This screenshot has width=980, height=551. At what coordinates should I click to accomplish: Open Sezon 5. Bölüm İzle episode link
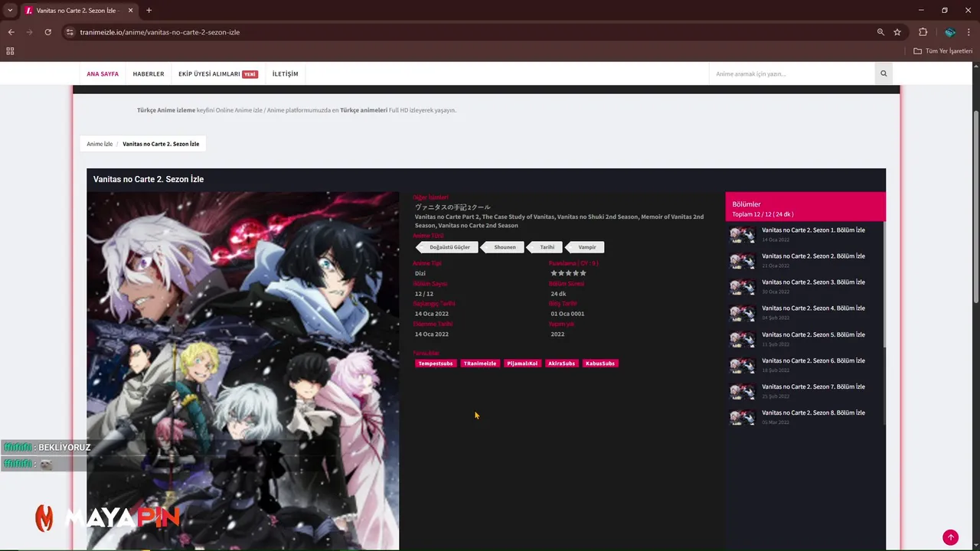tap(813, 334)
